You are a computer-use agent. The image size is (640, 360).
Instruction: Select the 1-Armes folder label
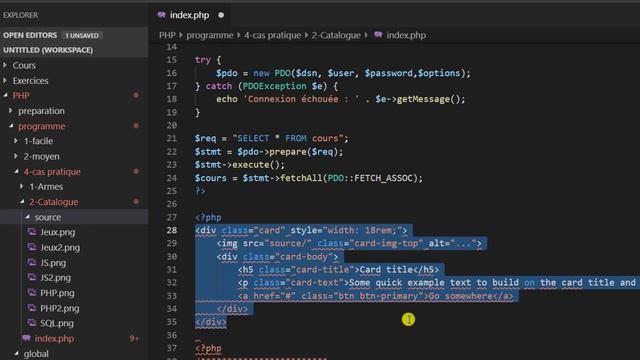pyautogui.click(x=46, y=187)
